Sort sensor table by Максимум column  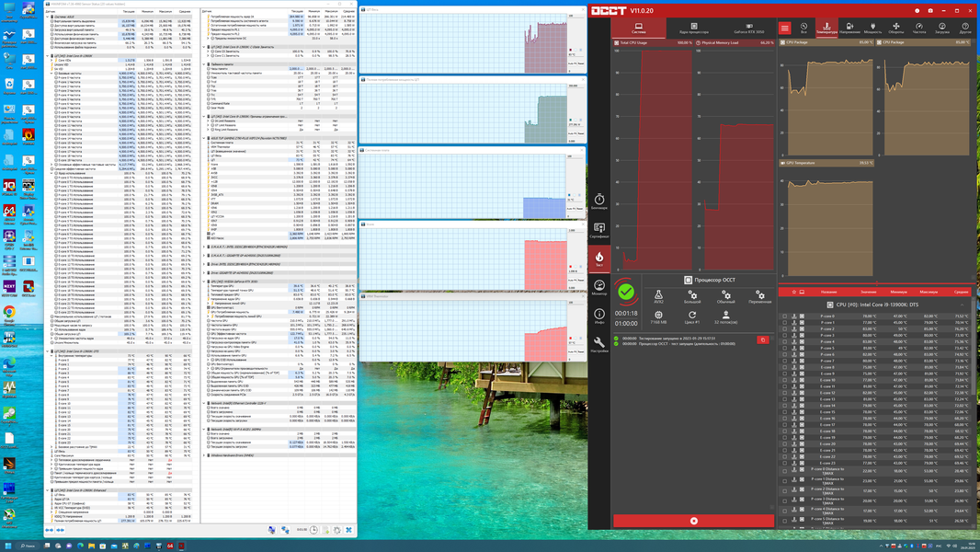pyautogui.click(x=929, y=292)
